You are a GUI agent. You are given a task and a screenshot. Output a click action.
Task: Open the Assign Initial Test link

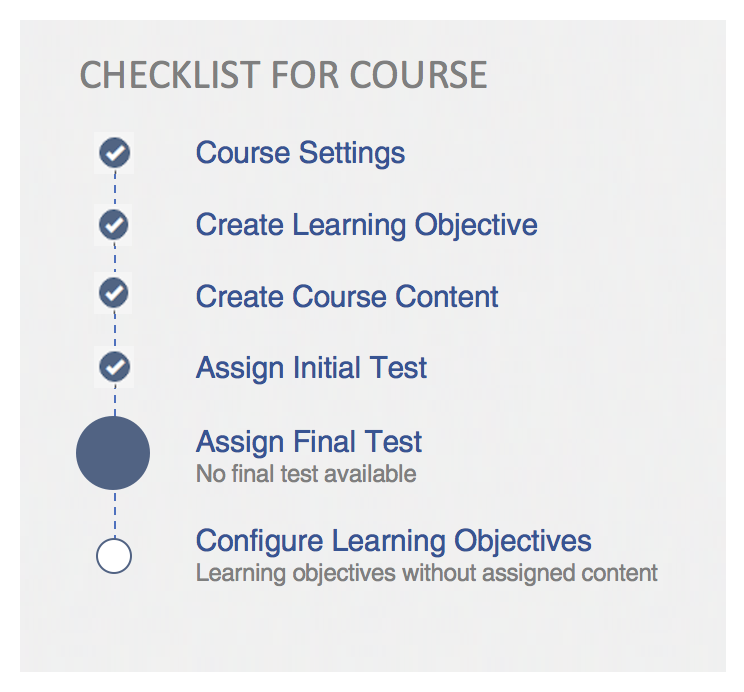[x=311, y=368]
